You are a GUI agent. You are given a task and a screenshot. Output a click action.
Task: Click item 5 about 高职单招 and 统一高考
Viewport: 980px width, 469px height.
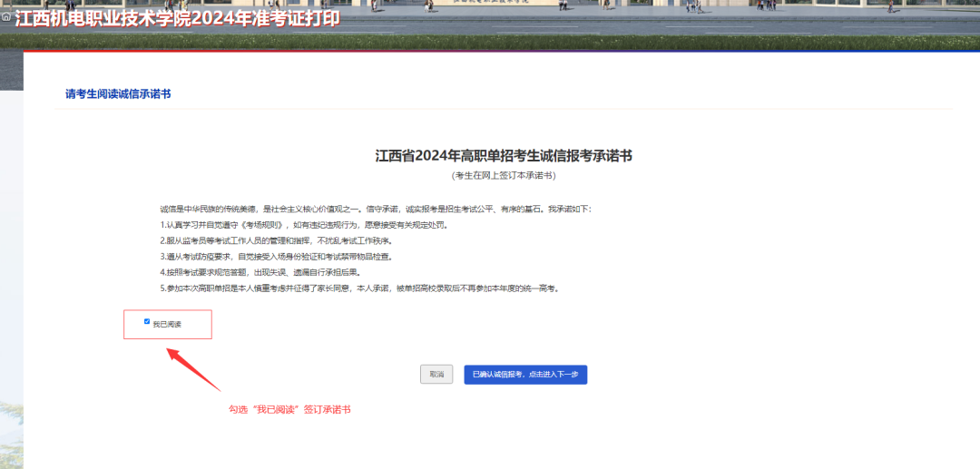coord(359,288)
